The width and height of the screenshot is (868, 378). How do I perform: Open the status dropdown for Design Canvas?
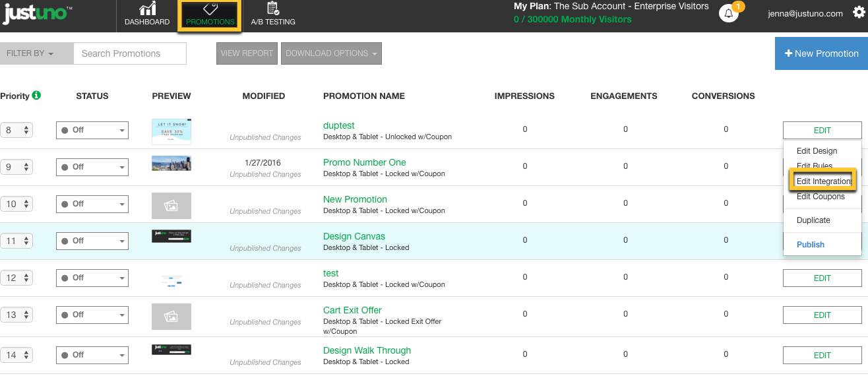[x=92, y=241]
